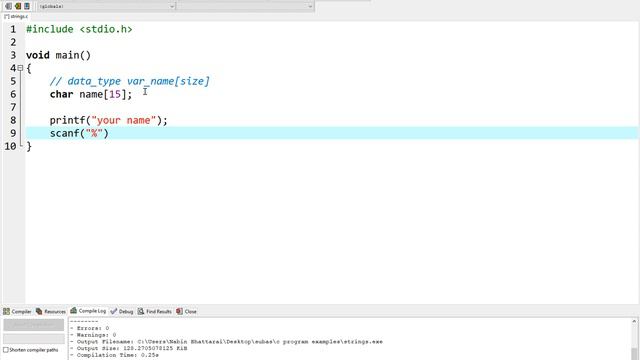Click line number 5 in gutter

pos(13,81)
